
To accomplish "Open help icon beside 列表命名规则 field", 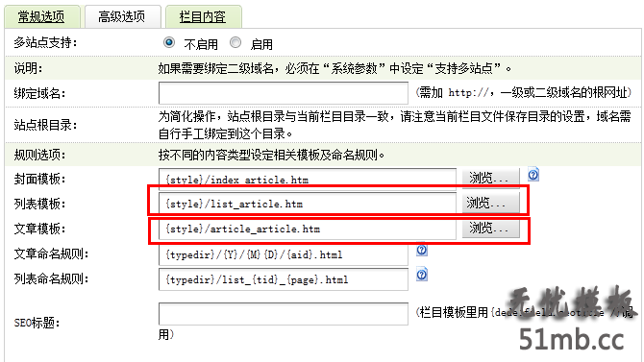I will pos(422,275).
